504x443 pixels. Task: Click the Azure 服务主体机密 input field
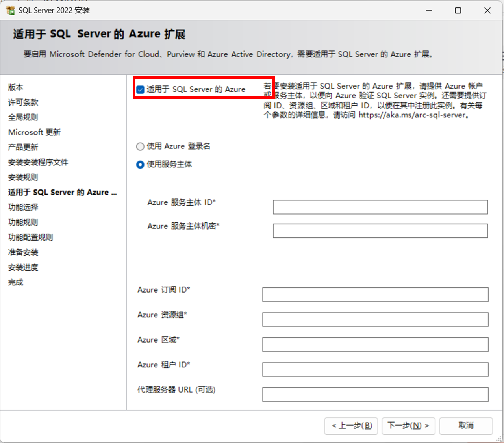coord(380,231)
